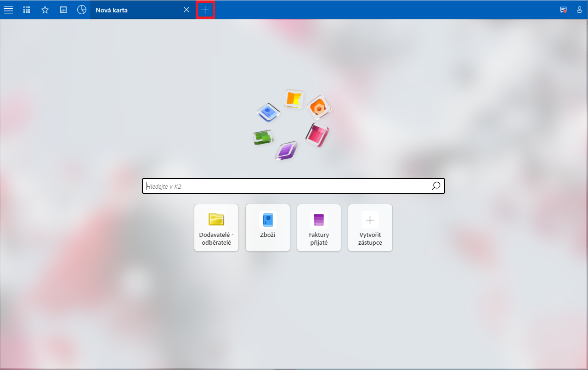588x370 pixels.
Task: Focus the Hledejte v K2 search field
Action: point(293,186)
